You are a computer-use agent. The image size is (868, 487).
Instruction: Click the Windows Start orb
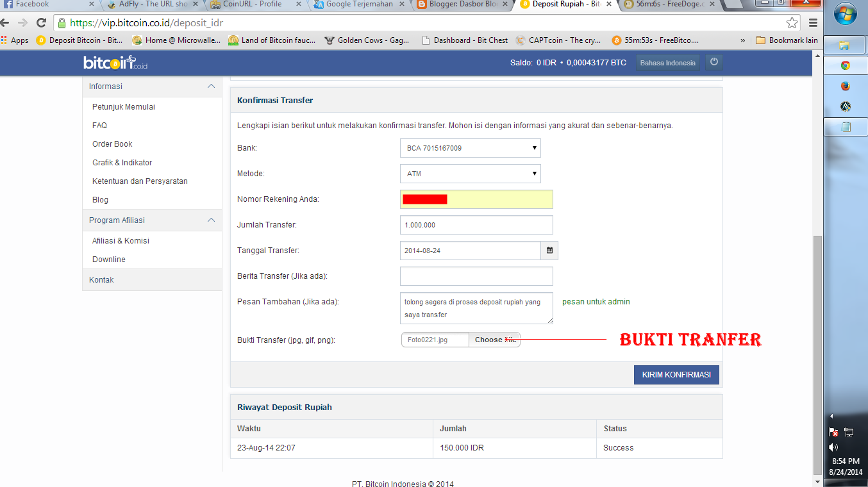845,13
